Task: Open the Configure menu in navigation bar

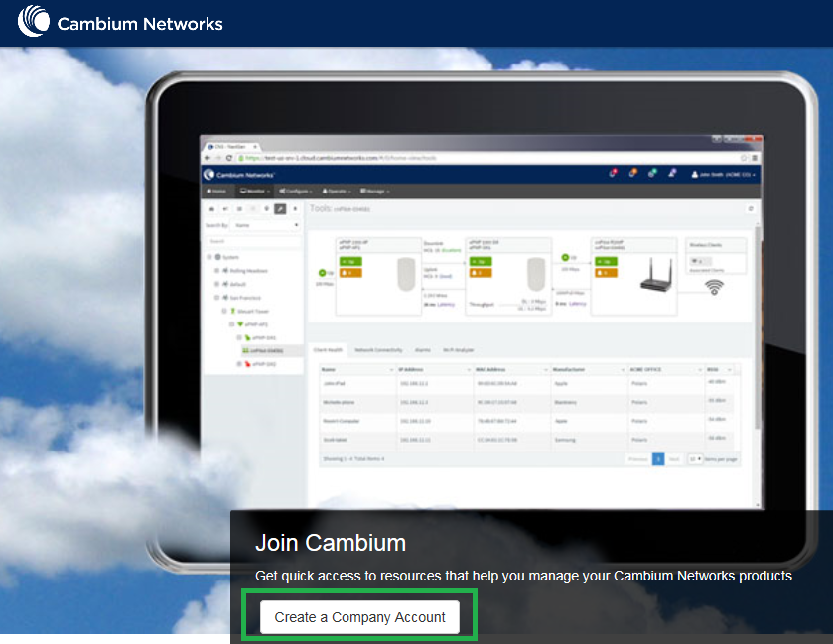Action: [x=298, y=191]
